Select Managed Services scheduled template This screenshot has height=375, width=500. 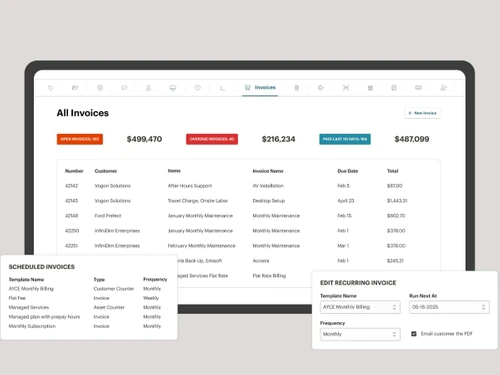tap(29, 307)
